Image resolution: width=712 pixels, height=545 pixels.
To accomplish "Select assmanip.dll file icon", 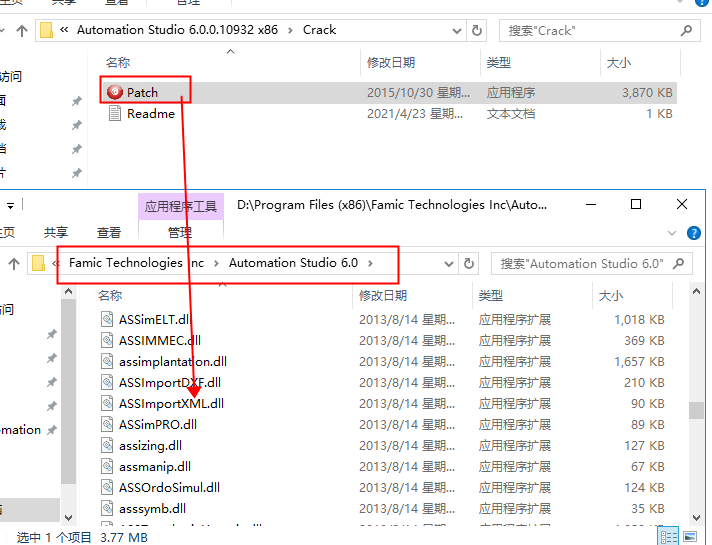I will coord(107,466).
